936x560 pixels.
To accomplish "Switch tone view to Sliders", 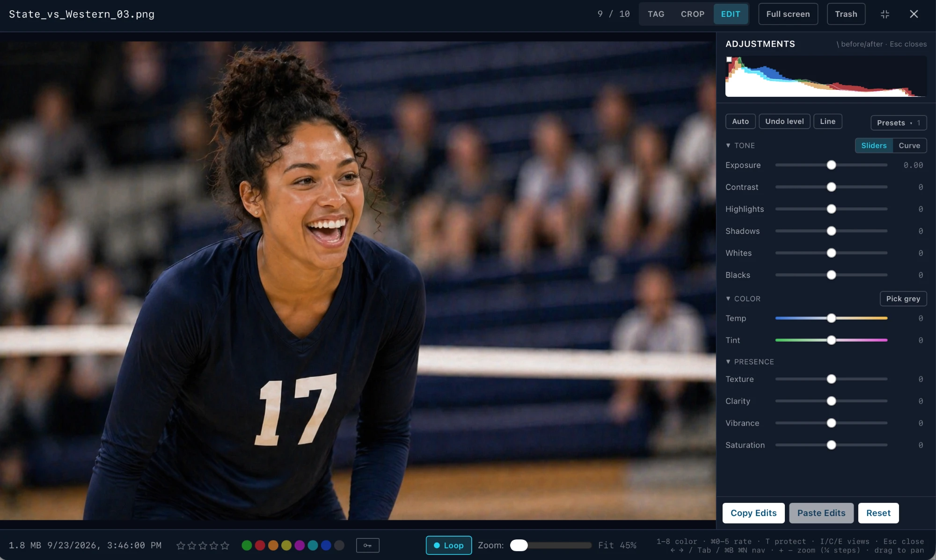I will point(874,145).
